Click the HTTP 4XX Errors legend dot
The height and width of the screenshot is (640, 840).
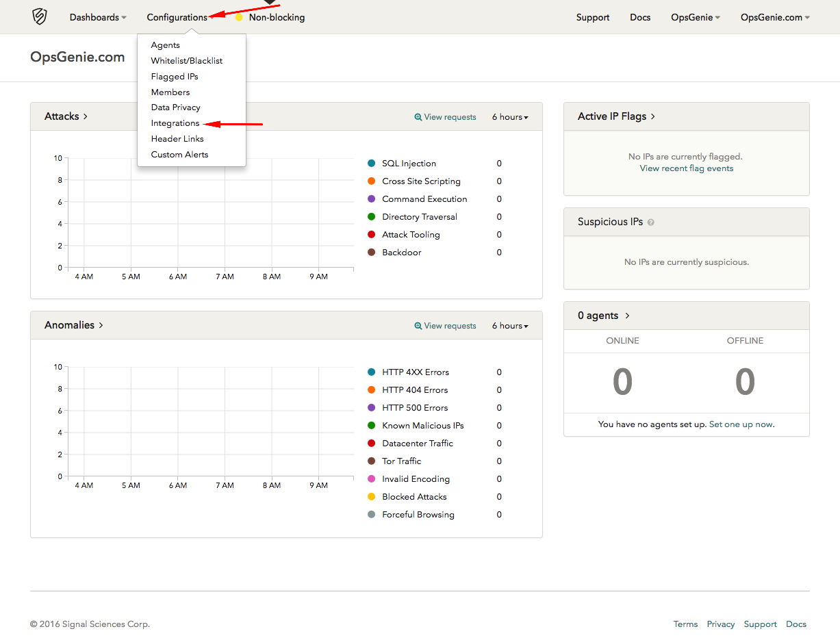coord(372,372)
